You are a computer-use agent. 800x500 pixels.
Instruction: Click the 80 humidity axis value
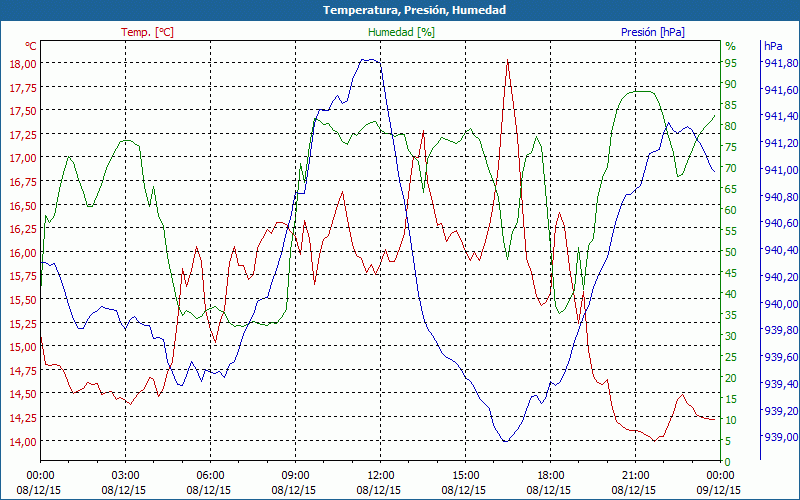(731, 126)
